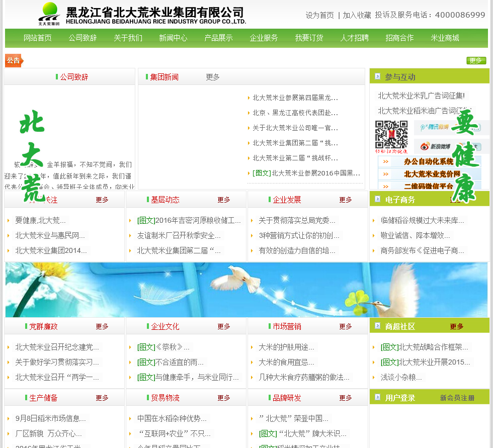
Task: Click the arrow icon beside 电子商务
Action: (378, 199)
